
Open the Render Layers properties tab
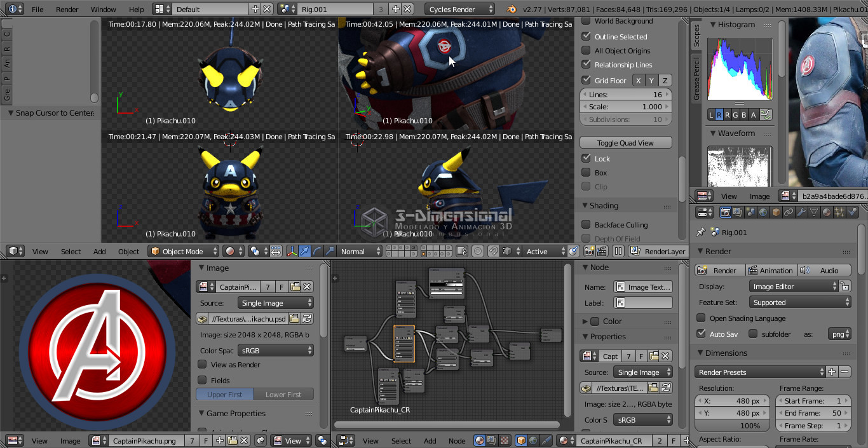pyautogui.click(x=738, y=212)
